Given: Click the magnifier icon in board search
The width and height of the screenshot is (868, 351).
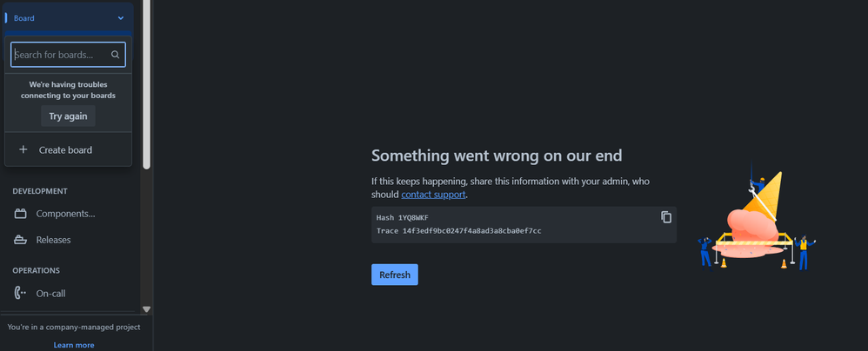Looking at the screenshot, I should 115,55.
